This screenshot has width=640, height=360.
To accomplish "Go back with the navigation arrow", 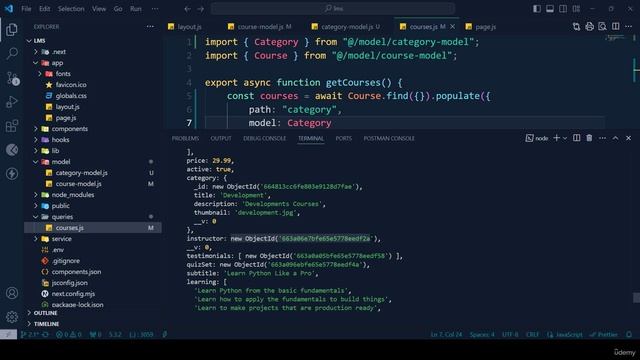I will [187, 9].
